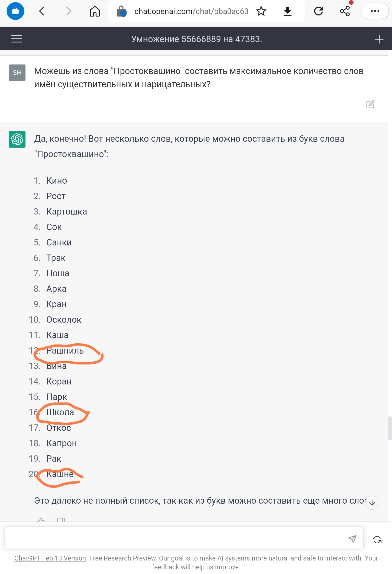Open browser three-dots more menu
The height and width of the screenshot is (574, 392).
click(x=375, y=11)
